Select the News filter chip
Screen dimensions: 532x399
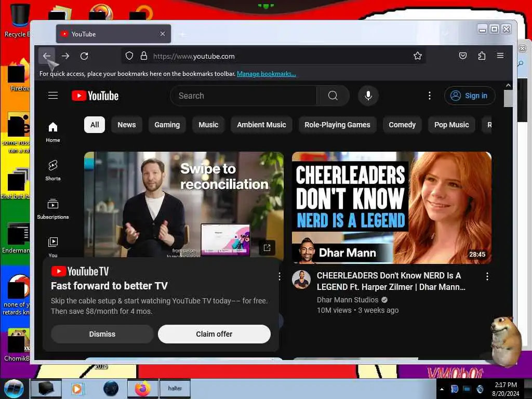pos(127,125)
